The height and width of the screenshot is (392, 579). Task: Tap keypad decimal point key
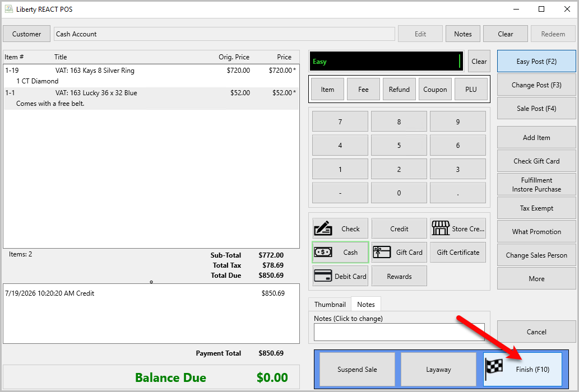pyautogui.click(x=457, y=193)
